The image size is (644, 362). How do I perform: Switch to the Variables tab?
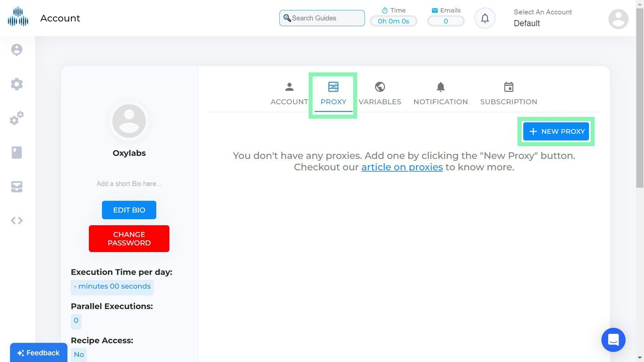tap(380, 94)
